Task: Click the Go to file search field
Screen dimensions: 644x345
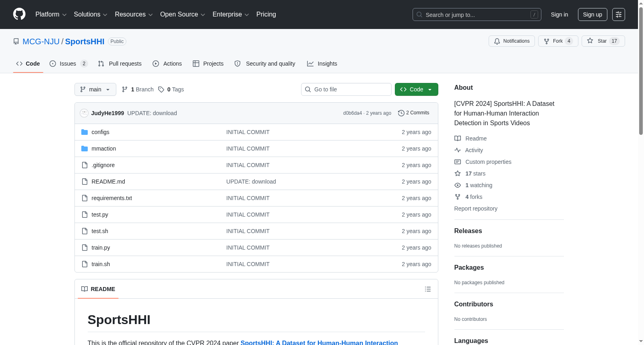Action: 346,89
